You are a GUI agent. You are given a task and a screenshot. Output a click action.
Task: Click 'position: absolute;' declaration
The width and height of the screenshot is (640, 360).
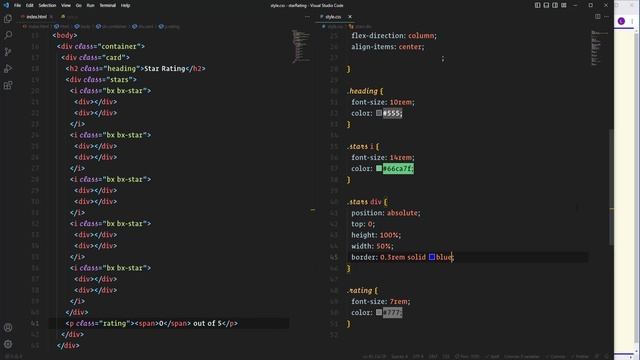(x=386, y=213)
